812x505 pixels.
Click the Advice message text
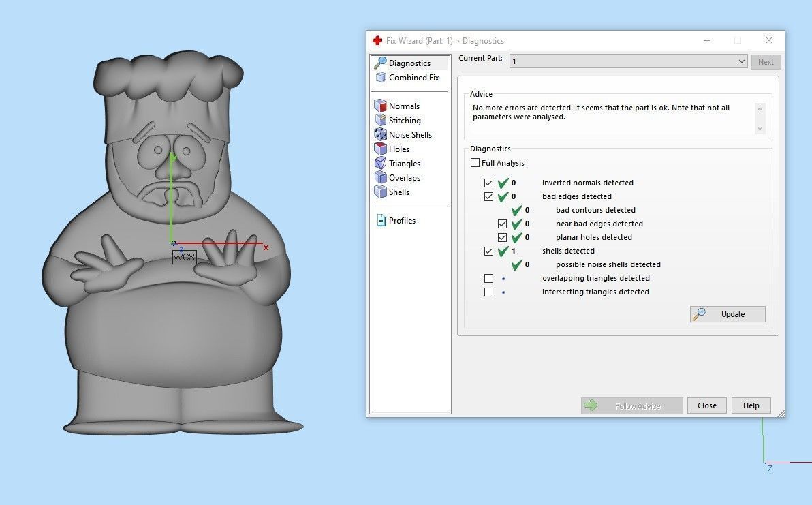[x=602, y=112]
